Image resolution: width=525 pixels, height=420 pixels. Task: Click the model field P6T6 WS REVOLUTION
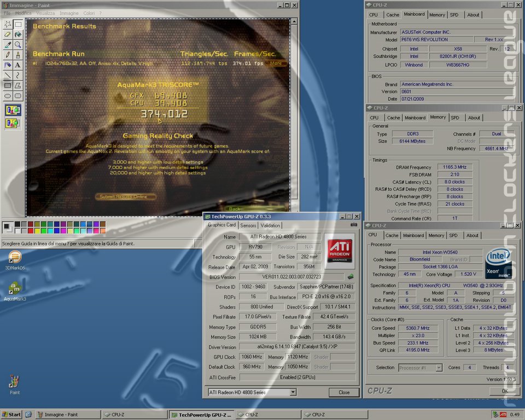point(436,39)
